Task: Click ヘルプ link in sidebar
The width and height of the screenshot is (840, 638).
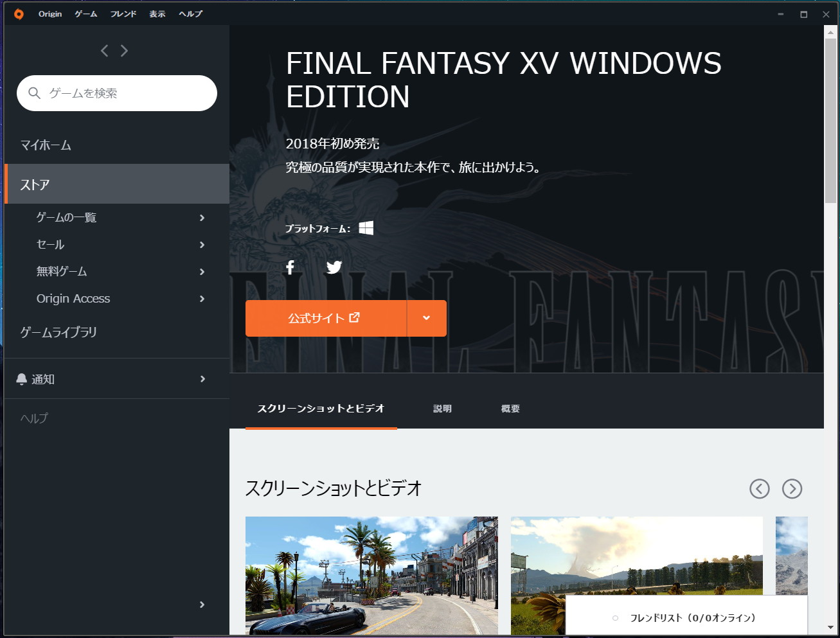Action: 34,418
